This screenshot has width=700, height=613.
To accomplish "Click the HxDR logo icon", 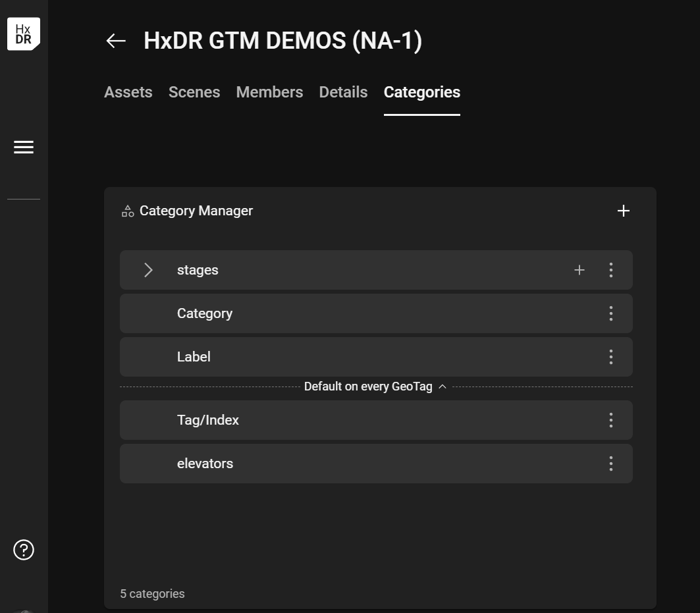I will tap(24, 34).
